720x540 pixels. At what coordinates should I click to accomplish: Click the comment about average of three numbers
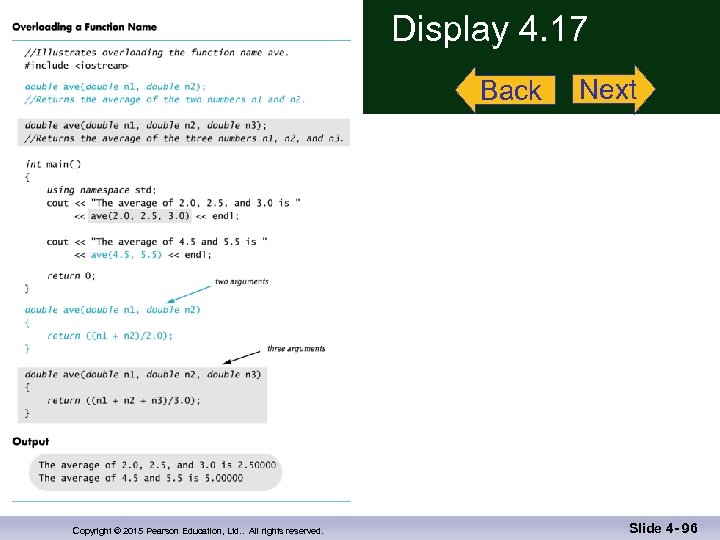pos(184,138)
